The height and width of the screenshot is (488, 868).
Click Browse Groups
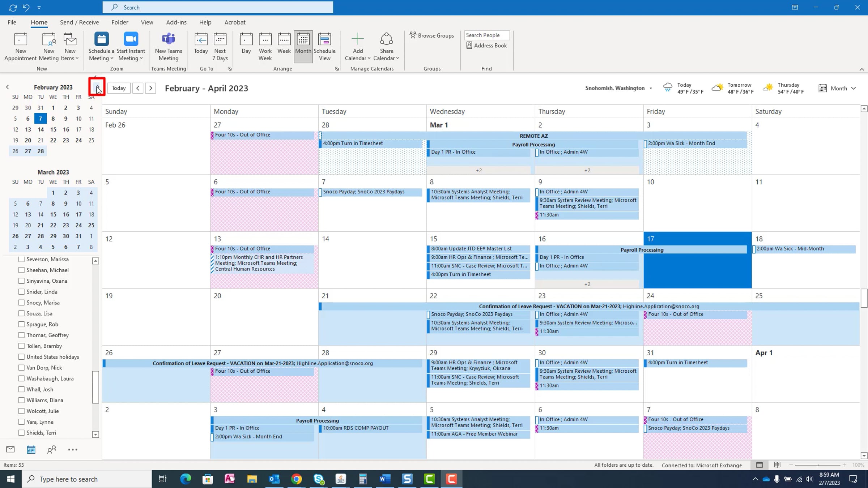coord(432,35)
